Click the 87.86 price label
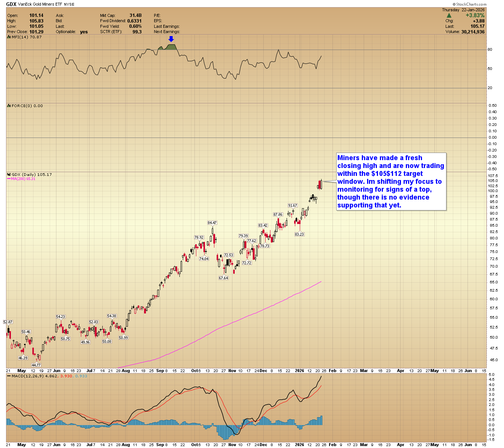The height and width of the screenshot is (448, 504). [278, 215]
